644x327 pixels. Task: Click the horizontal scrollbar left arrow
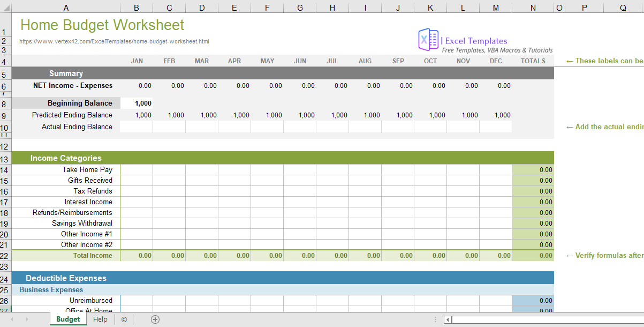[446, 319]
